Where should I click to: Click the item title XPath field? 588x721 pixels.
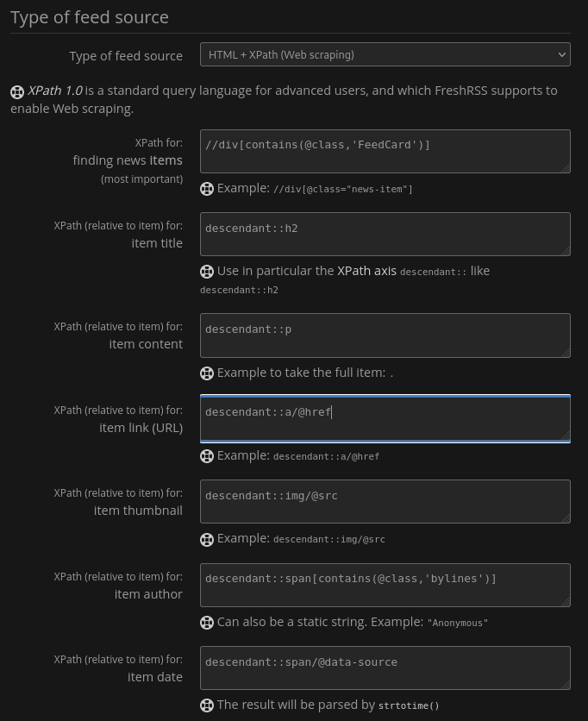385,234
